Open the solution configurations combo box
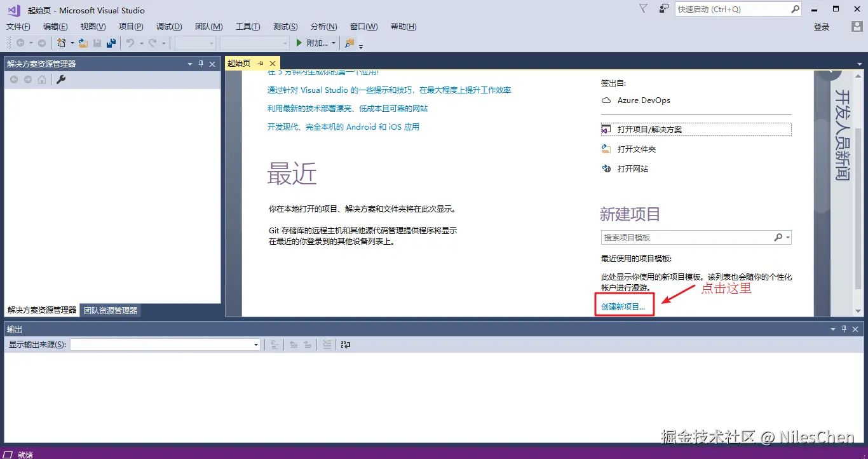868x459 pixels. pos(195,43)
